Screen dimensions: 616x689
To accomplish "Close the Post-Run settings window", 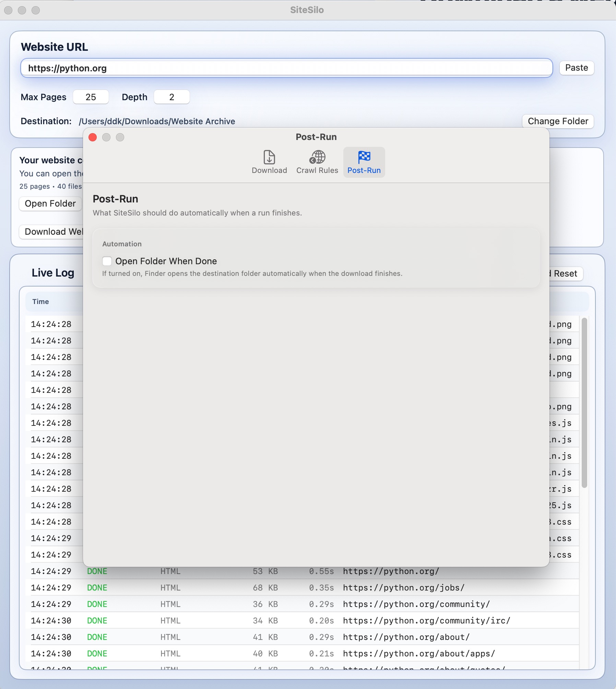I will [93, 137].
